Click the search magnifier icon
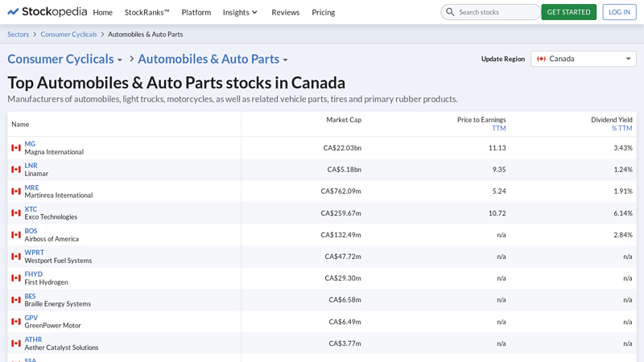This screenshot has width=644, height=362. (450, 12)
